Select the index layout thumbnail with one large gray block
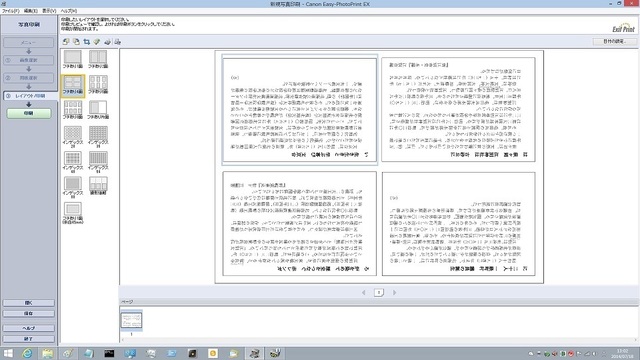 [x=73, y=187]
